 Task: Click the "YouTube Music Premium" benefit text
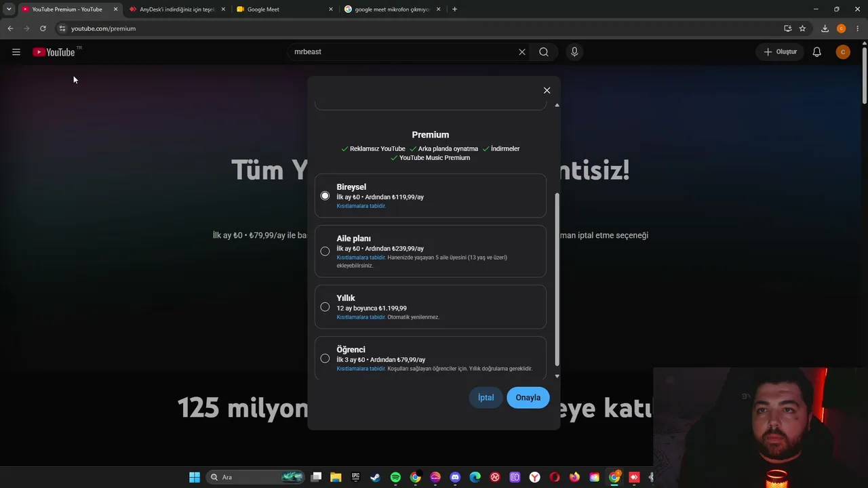pyautogui.click(x=435, y=158)
